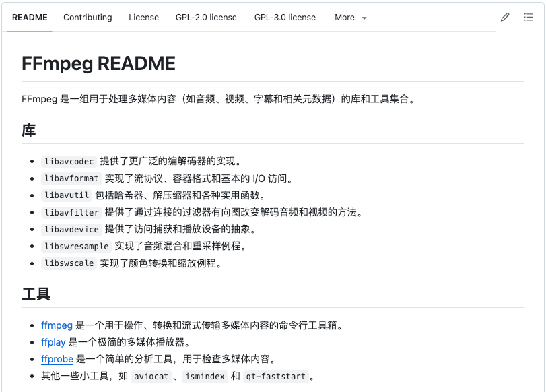Click the libavcodec code label
Image resolution: width=546 pixels, height=392 pixels.
click(x=69, y=161)
